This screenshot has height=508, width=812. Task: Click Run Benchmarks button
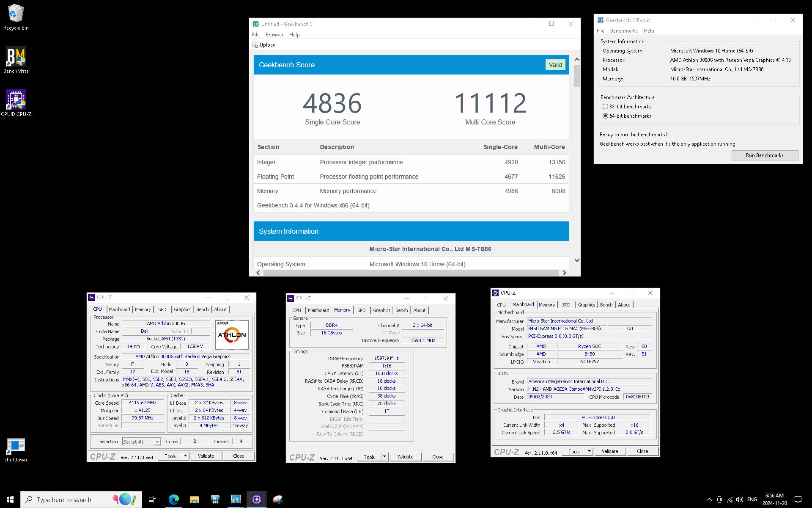[x=765, y=155]
